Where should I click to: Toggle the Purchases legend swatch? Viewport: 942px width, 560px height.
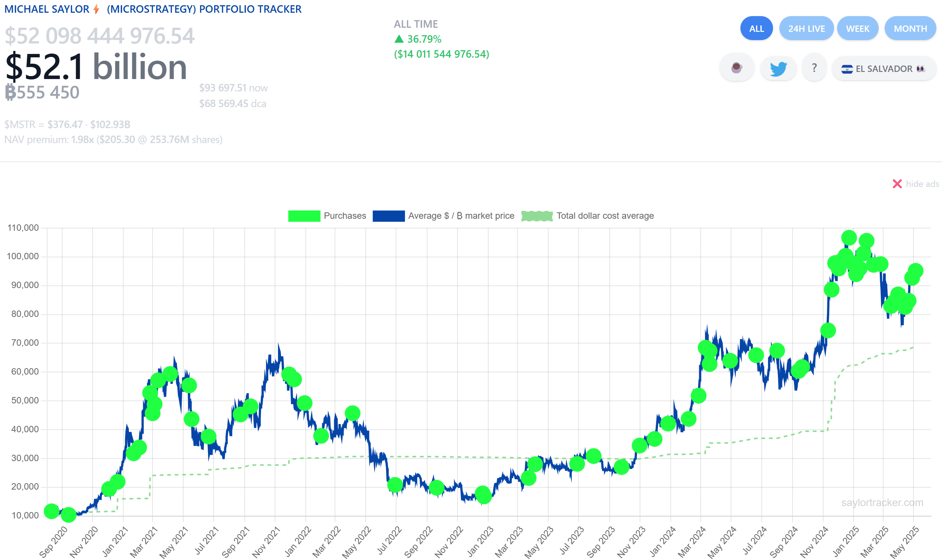(304, 216)
